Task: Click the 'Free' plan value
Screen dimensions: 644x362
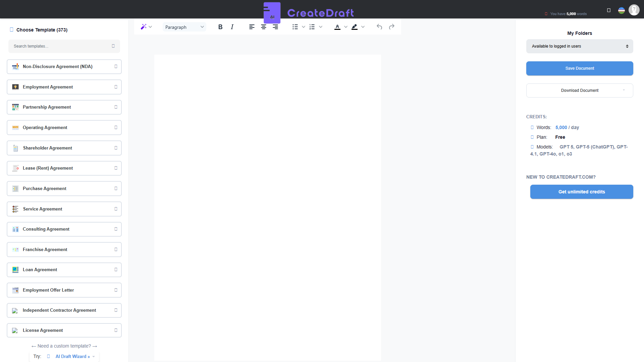Action: tap(560, 137)
